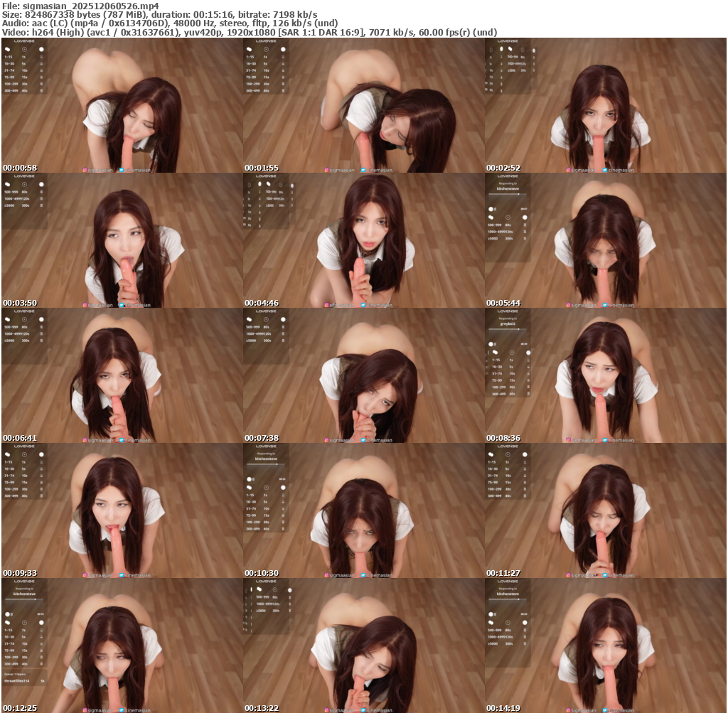The width and height of the screenshot is (728, 713).
Task: Click the thumbnail at timestamp 00:00:58
Action: (x=122, y=105)
